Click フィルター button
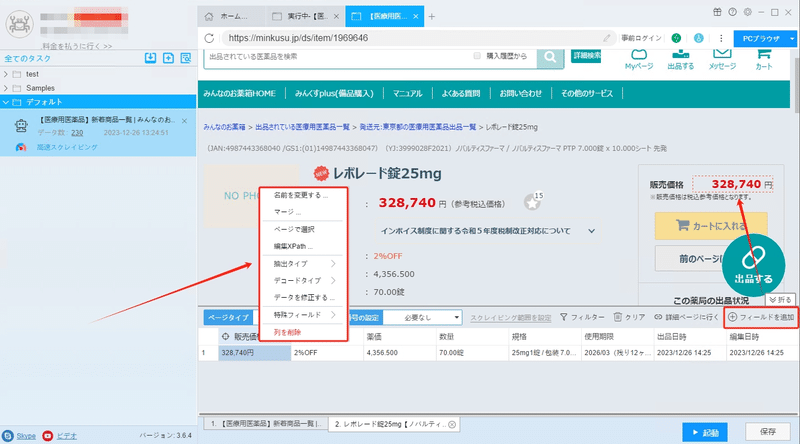This screenshot has height=444, width=800. click(x=582, y=317)
